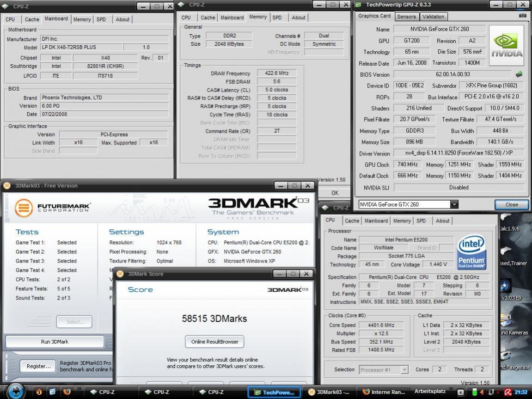Open the Processor #1 selection dropdown
Screen dimensions: 532x399
point(404,369)
